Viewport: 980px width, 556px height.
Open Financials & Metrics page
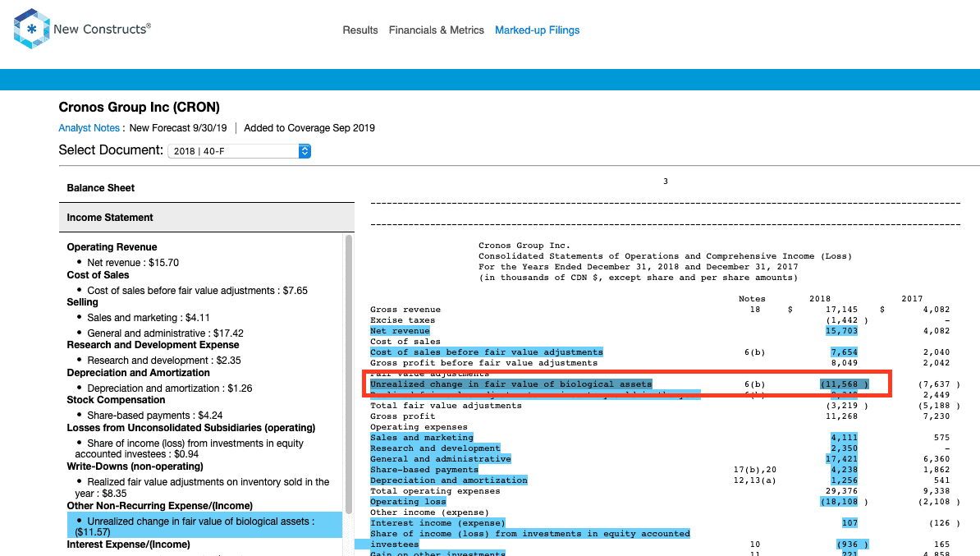[x=437, y=30]
